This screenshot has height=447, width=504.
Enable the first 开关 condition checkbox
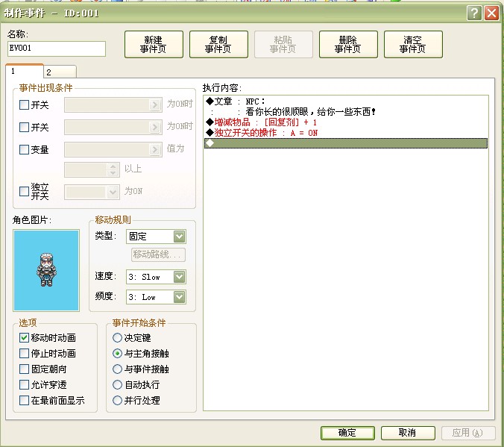[x=24, y=105]
